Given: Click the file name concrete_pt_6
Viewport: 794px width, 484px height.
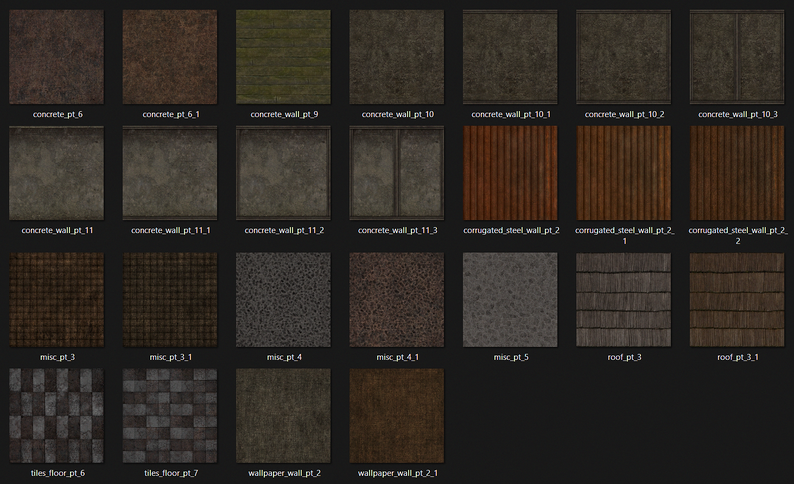Looking at the screenshot, I should (x=57, y=114).
